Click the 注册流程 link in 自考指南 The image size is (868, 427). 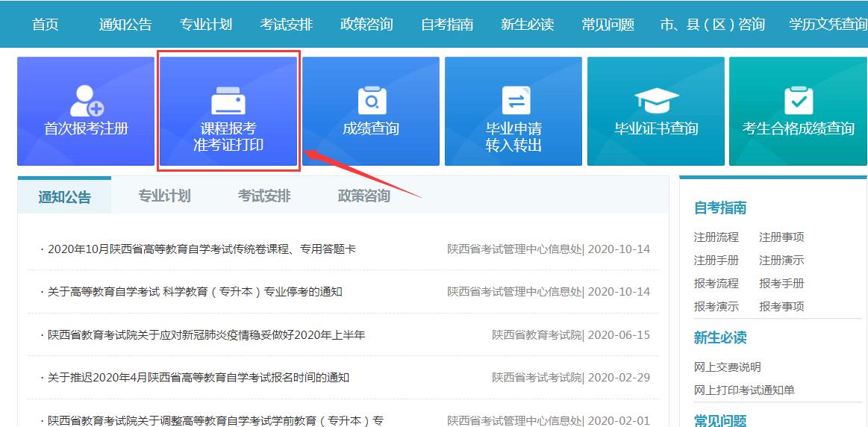(716, 237)
